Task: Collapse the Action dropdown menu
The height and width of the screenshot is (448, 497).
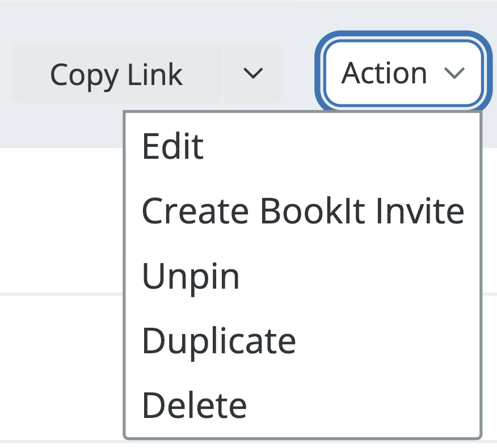Action: [403, 73]
